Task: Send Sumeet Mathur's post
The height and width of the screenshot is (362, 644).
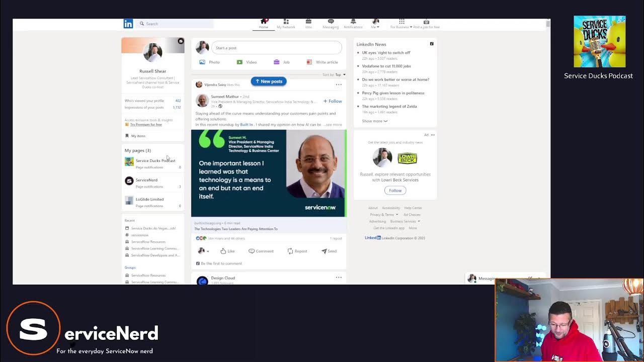Action: point(329,251)
